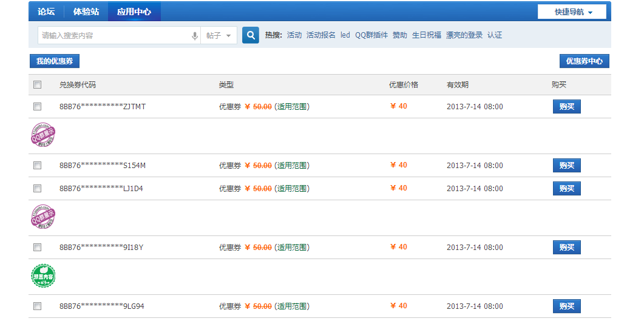
Task: Click 购买 for coupon 9I18Y
Action: coord(567,248)
